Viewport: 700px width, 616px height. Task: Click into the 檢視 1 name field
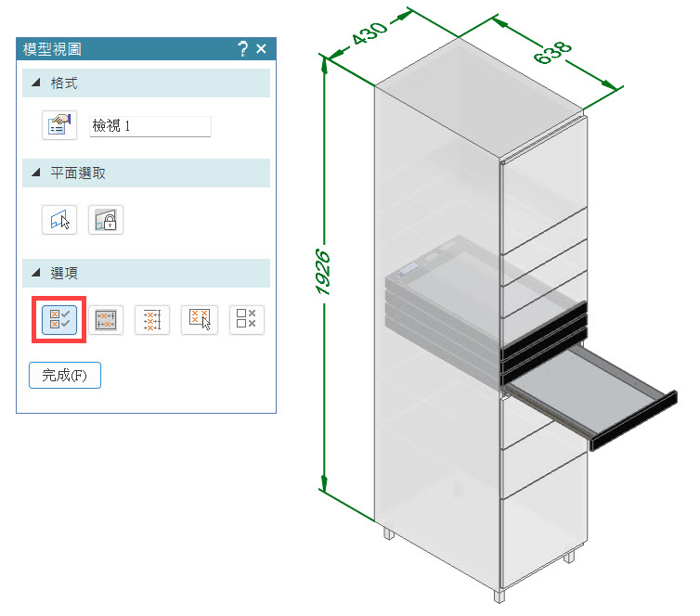pyautogui.click(x=150, y=126)
